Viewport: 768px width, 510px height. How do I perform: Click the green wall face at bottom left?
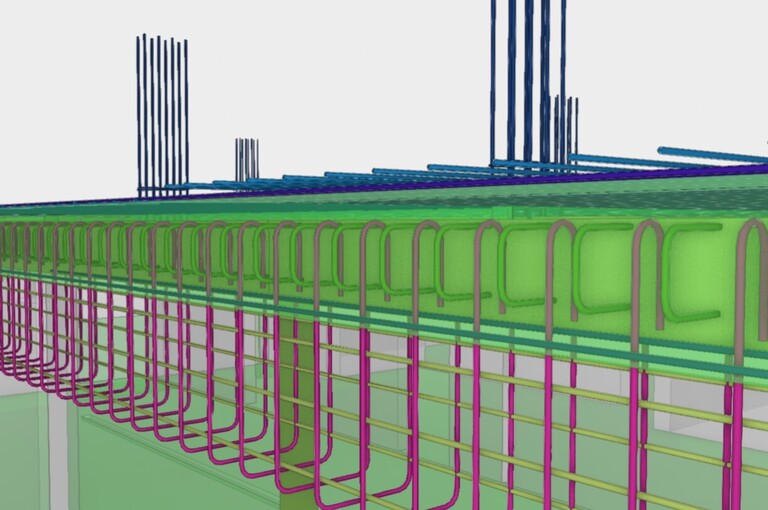coord(150,470)
